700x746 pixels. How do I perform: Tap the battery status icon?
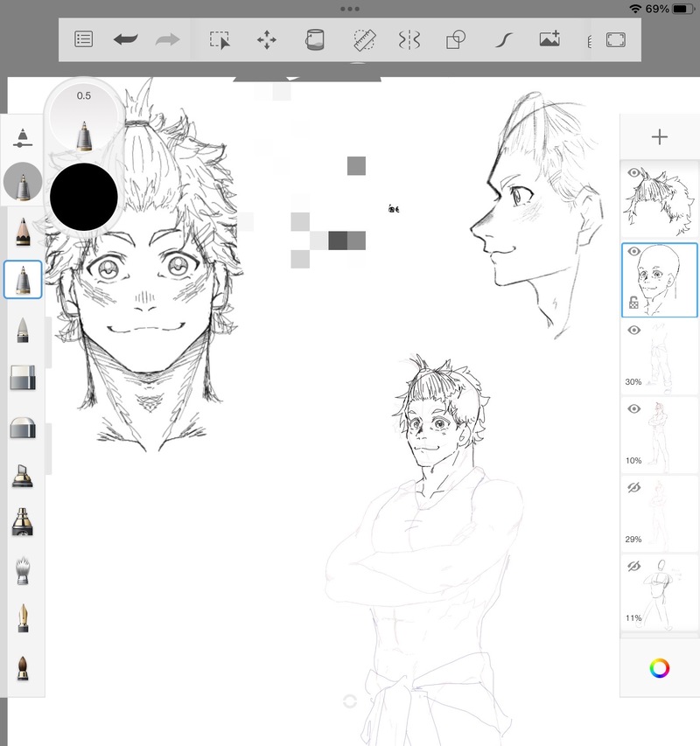tap(682, 9)
